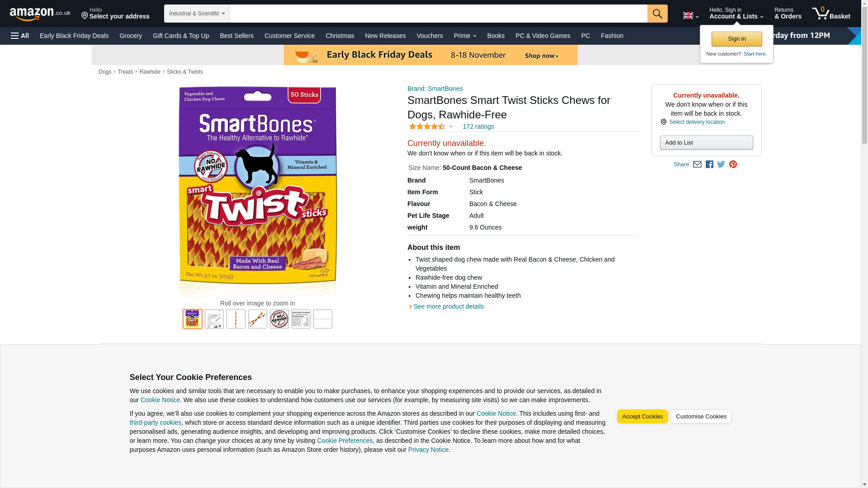The width and height of the screenshot is (868, 488).
Task: Open the Amazon.co.uk home logo
Action: (40, 14)
